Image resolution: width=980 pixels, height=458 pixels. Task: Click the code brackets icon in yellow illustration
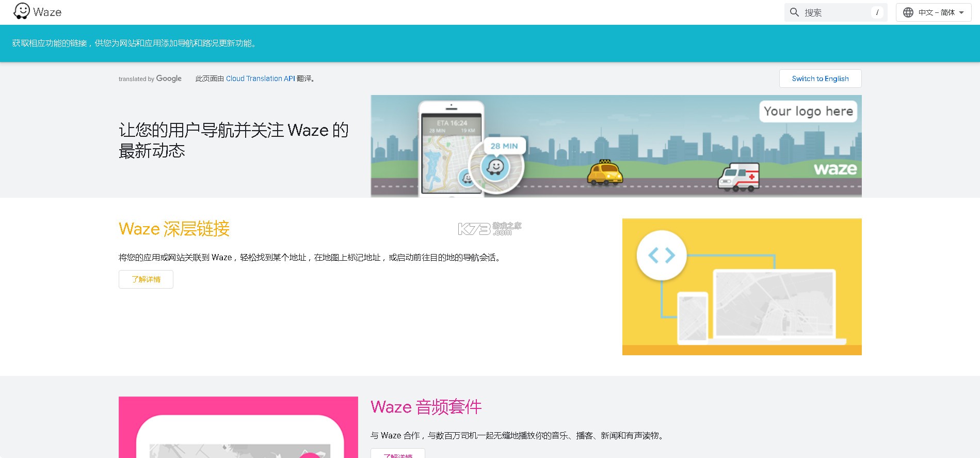[662, 255]
